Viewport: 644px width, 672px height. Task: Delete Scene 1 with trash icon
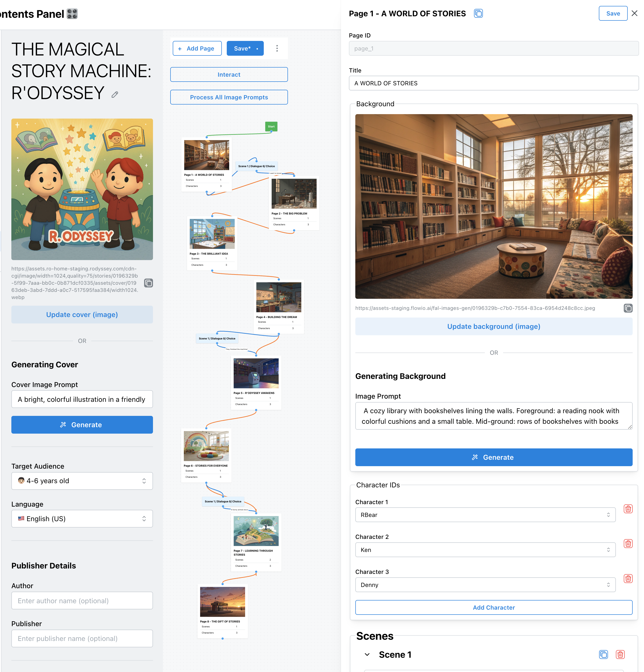point(620,654)
